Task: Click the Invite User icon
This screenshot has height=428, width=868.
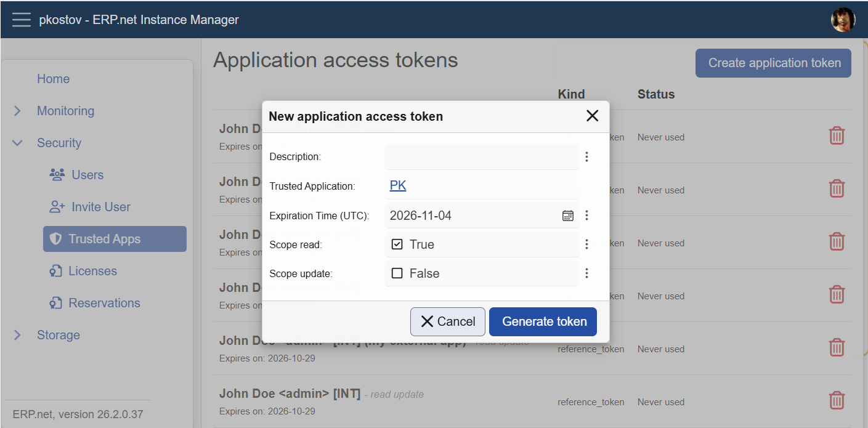Action: (x=57, y=207)
